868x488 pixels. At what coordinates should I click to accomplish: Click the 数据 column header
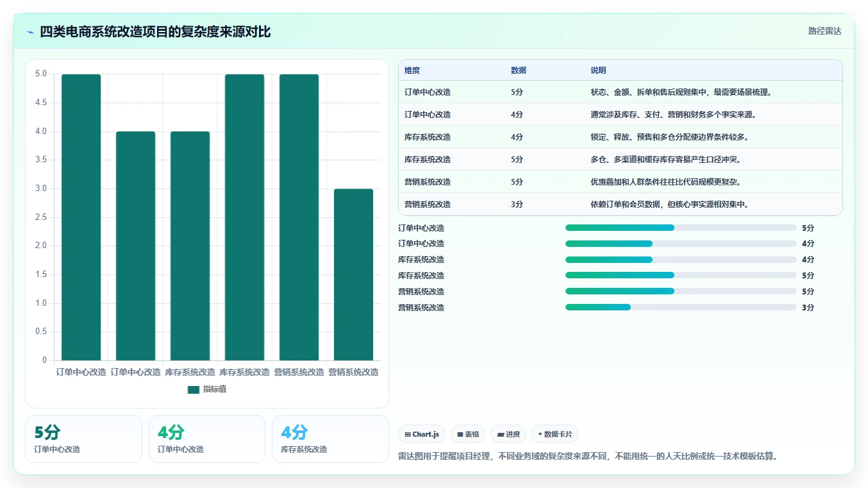coord(519,71)
